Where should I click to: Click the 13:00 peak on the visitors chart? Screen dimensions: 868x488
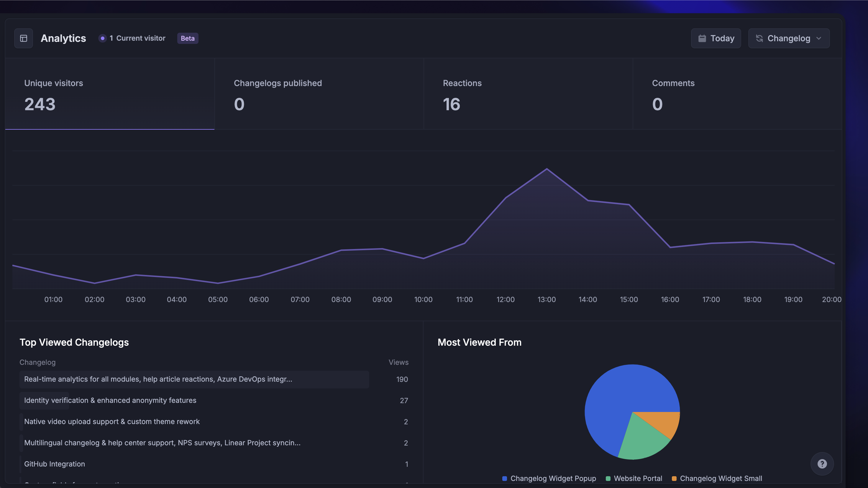[x=547, y=168]
